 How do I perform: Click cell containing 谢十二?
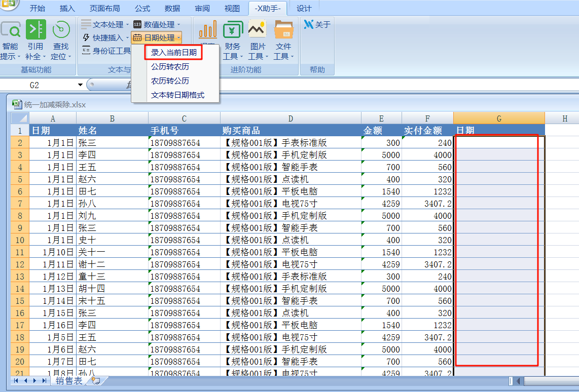pos(112,264)
